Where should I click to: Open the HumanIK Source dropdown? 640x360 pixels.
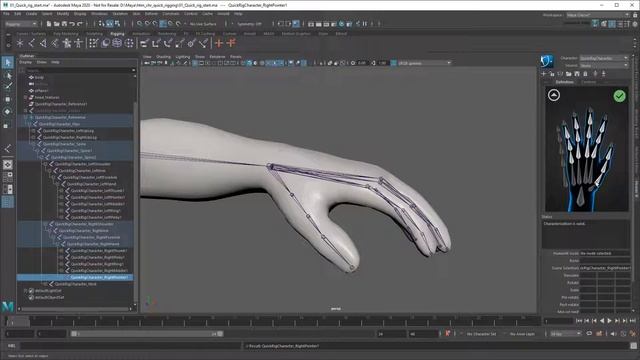tap(604, 65)
